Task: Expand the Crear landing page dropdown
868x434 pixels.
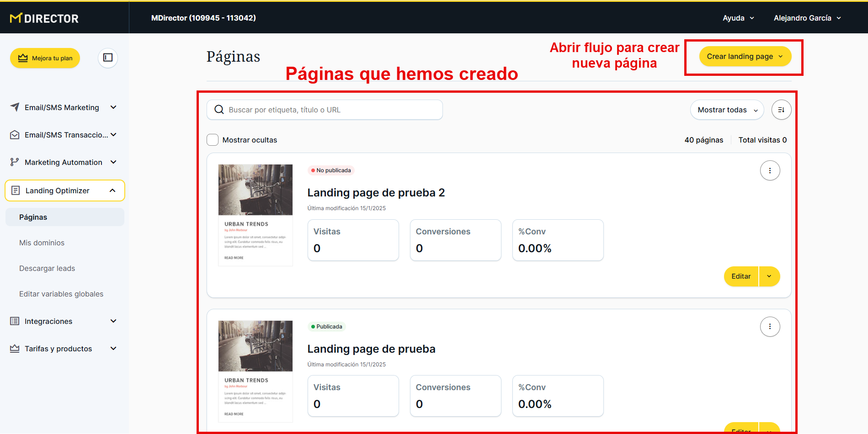Action: pos(781,57)
